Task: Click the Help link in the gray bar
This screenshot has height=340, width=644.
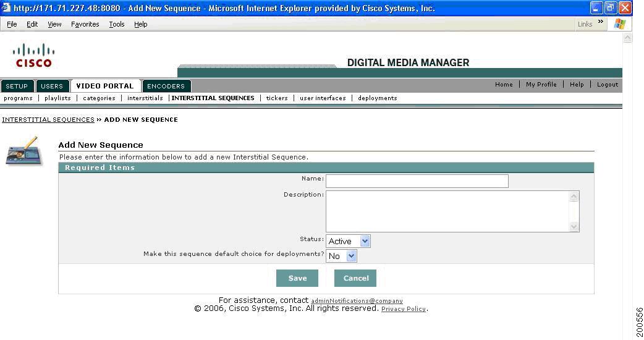Action: pyautogui.click(x=577, y=84)
